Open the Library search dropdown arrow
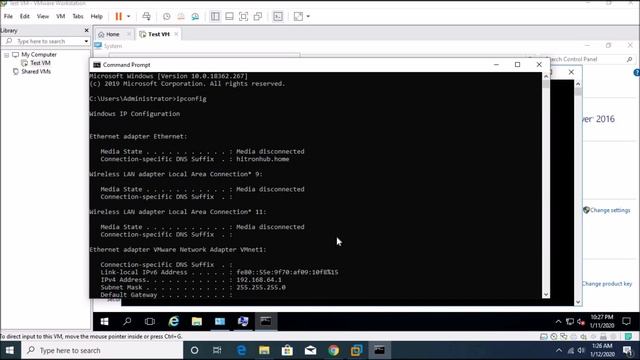This screenshot has height=360, width=640. [x=86, y=41]
